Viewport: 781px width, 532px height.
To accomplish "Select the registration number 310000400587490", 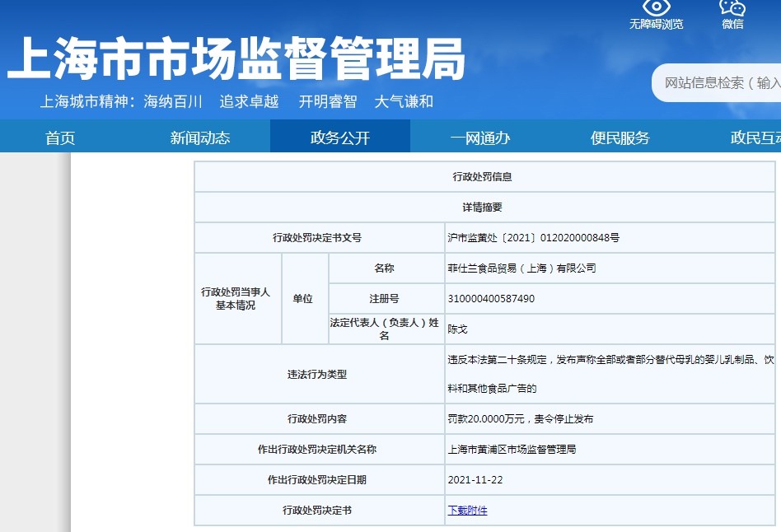I will pyautogui.click(x=491, y=299).
